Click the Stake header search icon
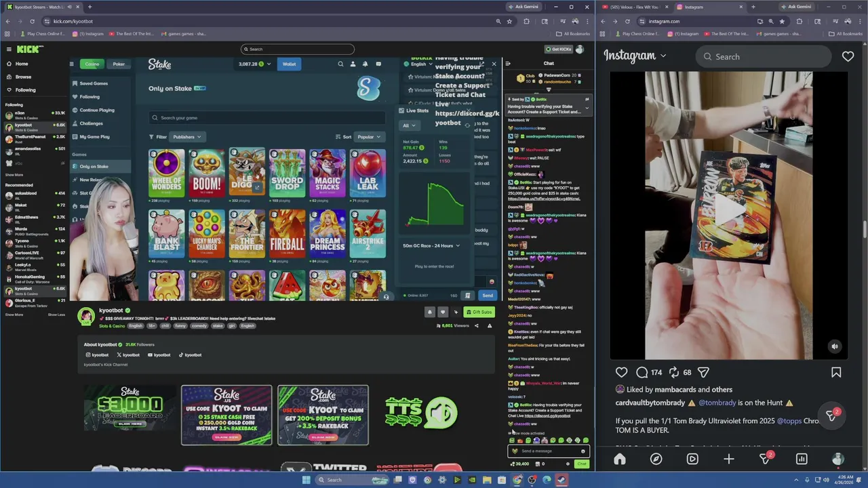The width and height of the screenshot is (868, 488). [340, 64]
